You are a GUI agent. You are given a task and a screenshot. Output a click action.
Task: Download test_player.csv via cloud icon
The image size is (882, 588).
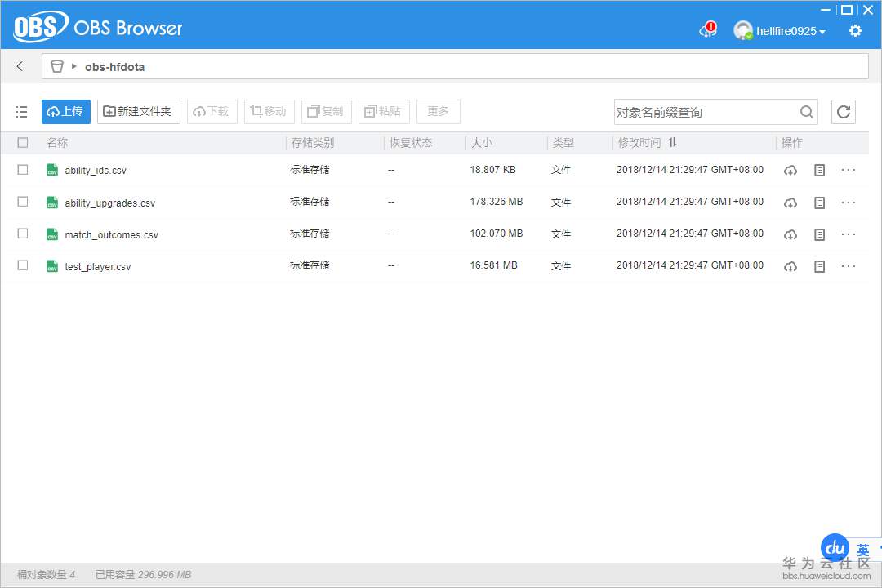[791, 267]
